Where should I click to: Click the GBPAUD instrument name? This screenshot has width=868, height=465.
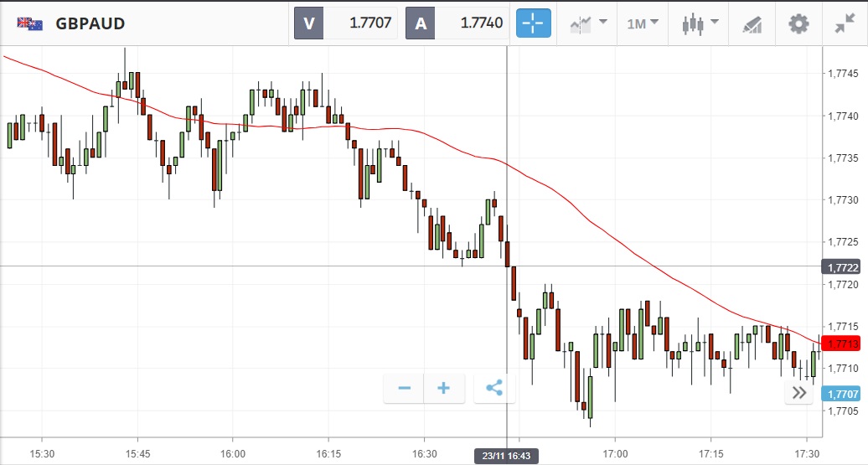tap(90, 23)
